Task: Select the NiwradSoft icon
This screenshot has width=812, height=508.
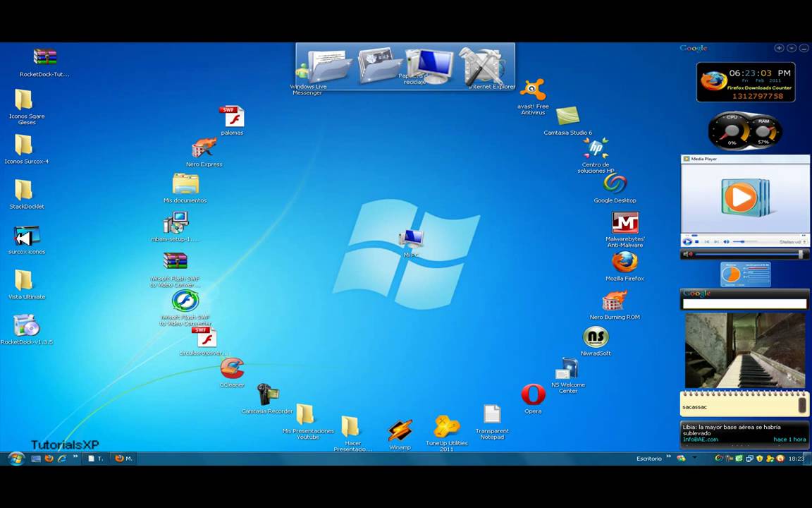Action: [596, 337]
